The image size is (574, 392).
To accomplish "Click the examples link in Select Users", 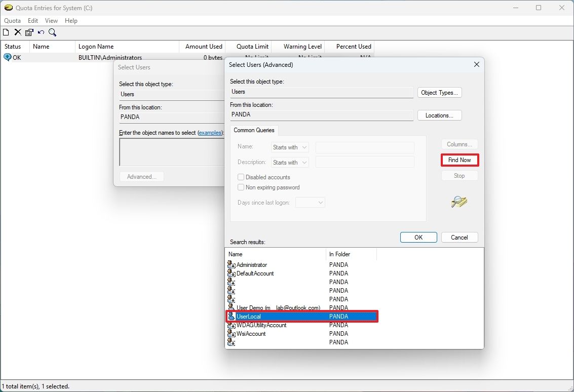I will coord(210,132).
